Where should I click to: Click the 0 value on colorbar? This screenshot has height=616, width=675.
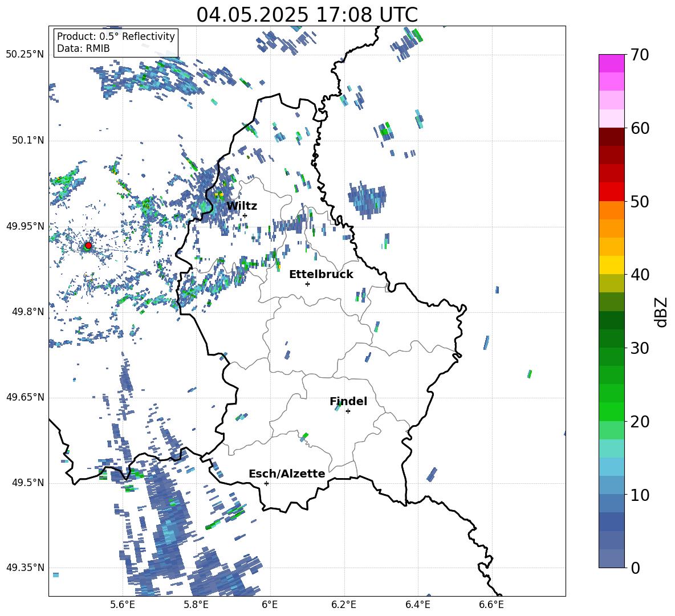click(635, 568)
